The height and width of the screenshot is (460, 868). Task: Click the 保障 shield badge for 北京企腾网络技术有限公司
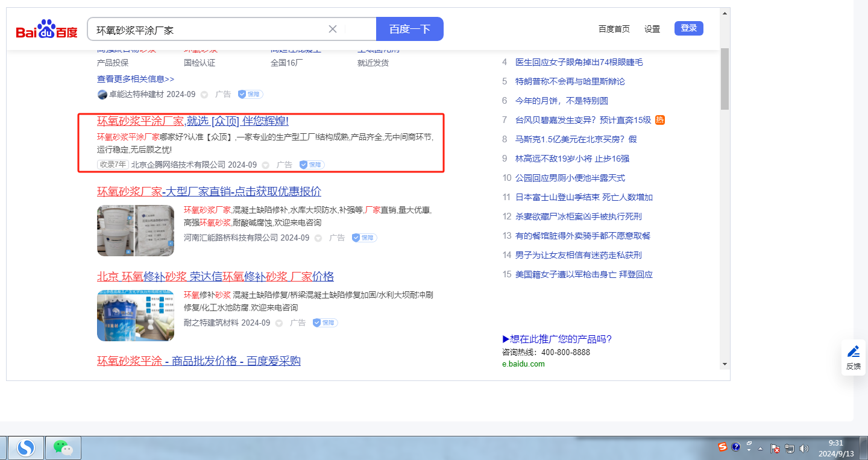click(312, 165)
